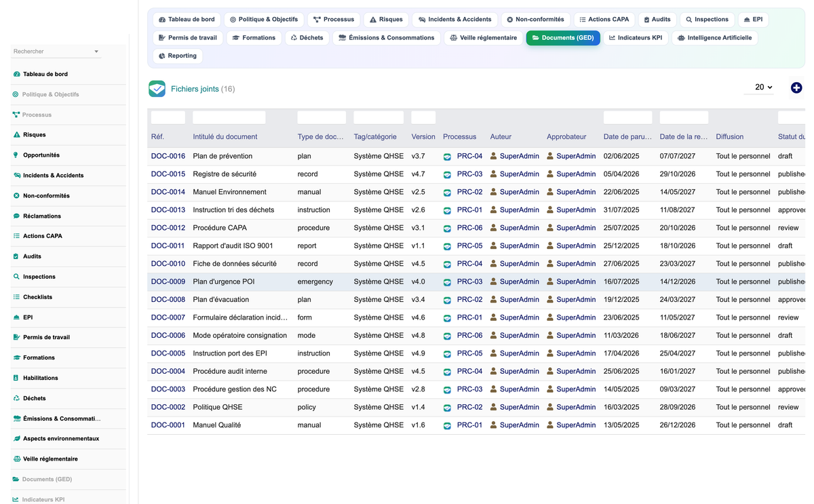Click the Version column filter field
The image size is (814, 504).
(x=423, y=117)
